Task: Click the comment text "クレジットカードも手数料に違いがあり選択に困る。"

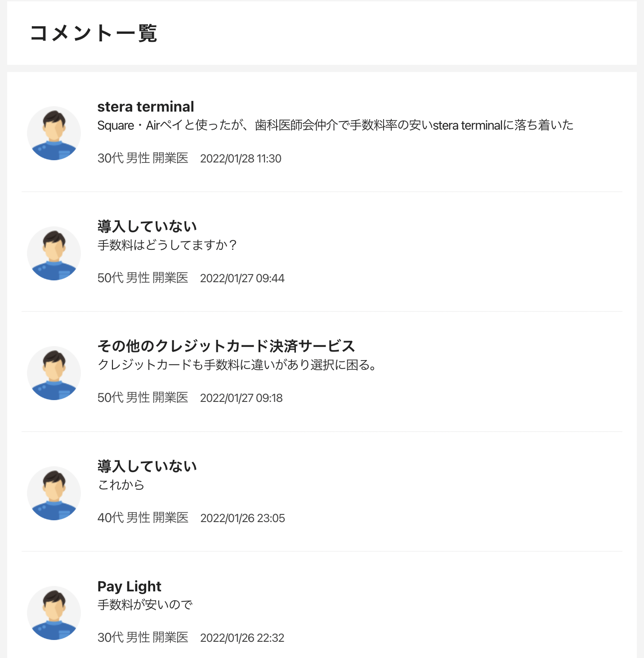Action: click(x=237, y=365)
